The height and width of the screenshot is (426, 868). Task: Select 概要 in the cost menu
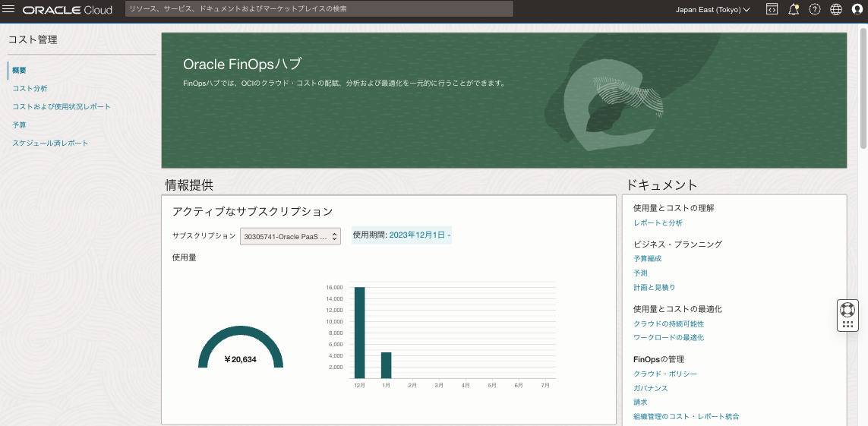(20, 71)
